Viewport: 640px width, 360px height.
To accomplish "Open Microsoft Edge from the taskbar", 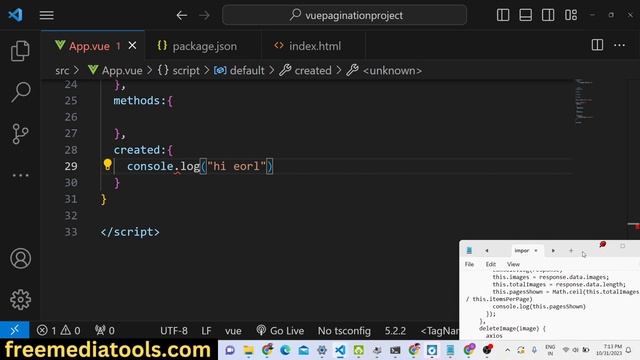I will click(x=285, y=350).
